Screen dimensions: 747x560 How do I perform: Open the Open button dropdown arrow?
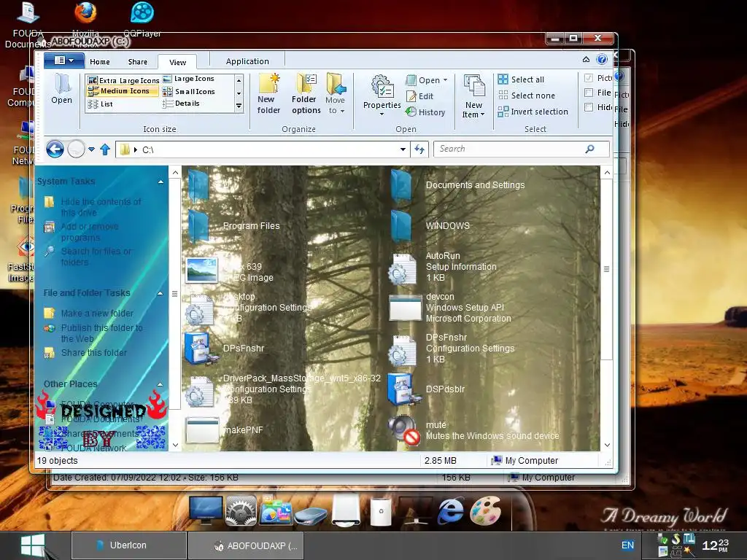(x=446, y=80)
